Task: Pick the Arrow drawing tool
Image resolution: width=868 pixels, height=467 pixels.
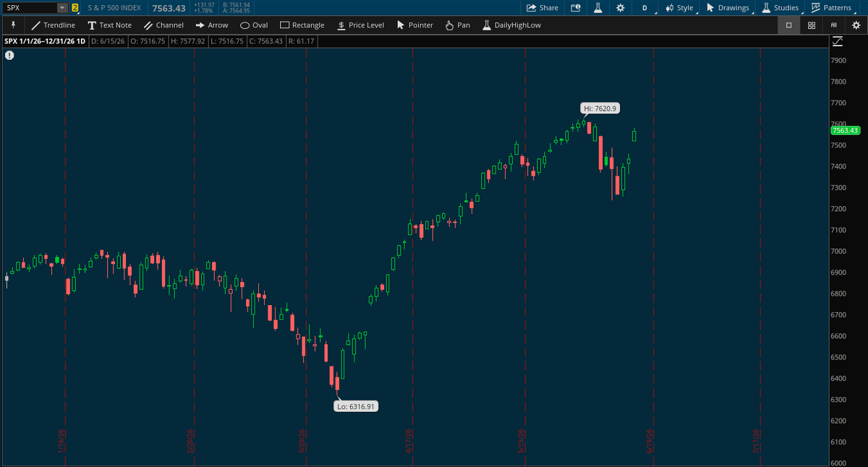Action: click(x=211, y=25)
